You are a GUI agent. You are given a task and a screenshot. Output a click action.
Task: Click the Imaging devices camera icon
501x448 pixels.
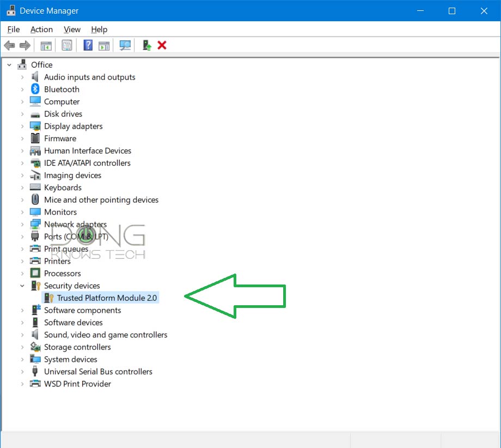(35, 175)
